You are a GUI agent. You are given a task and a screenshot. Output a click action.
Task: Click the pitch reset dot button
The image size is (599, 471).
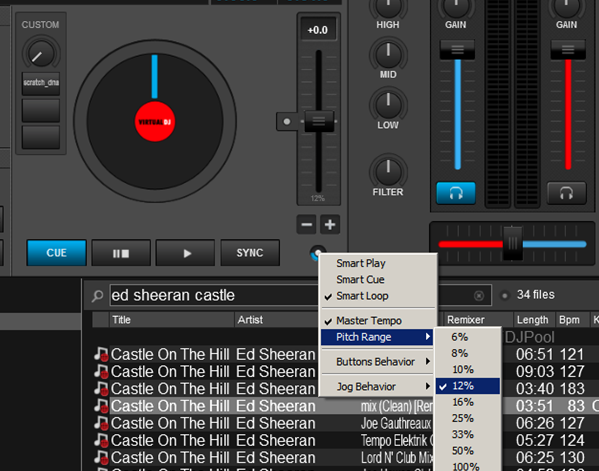tap(287, 121)
